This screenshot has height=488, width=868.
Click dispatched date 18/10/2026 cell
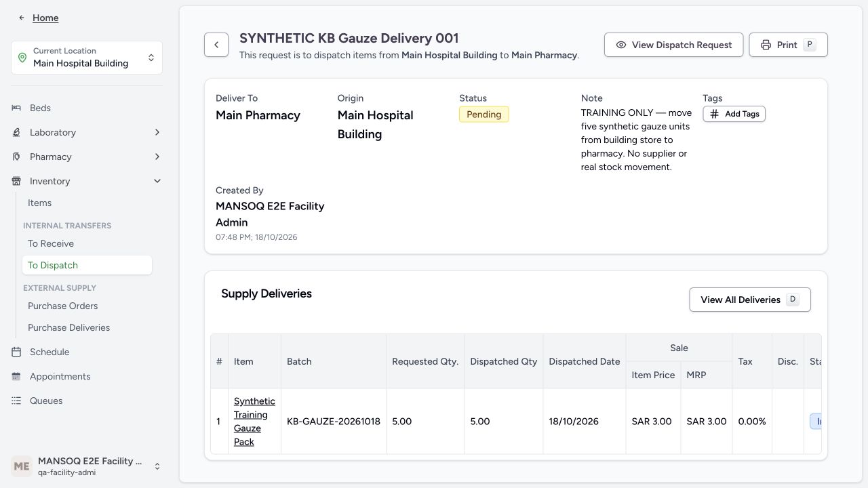point(584,421)
